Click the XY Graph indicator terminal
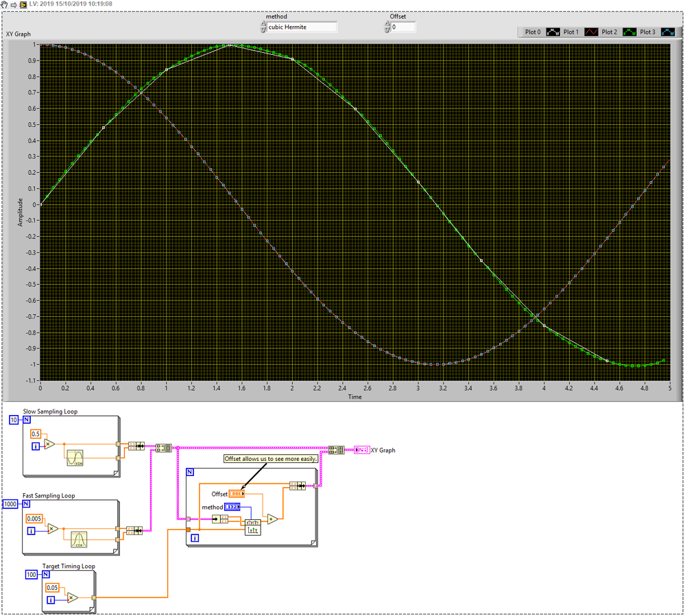Image resolution: width=685 pixels, height=616 pixels. pos(362,450)
